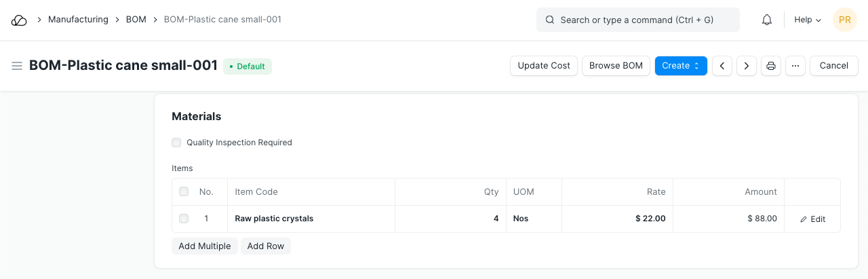Edit the Raw plastic crystals row
Screen dimensions: 868x279
coord(812,219)
